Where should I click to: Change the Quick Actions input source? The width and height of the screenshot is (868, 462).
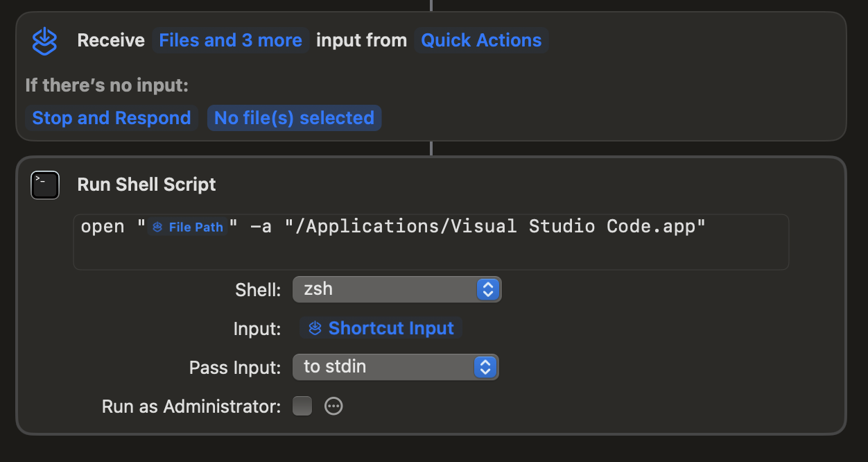[481, 40]
